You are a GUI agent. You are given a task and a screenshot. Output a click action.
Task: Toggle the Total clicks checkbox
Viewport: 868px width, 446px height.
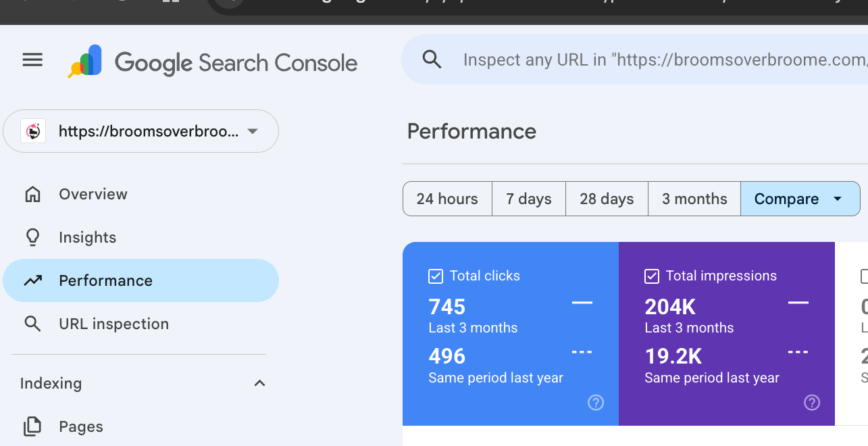(x=436, y=276)
